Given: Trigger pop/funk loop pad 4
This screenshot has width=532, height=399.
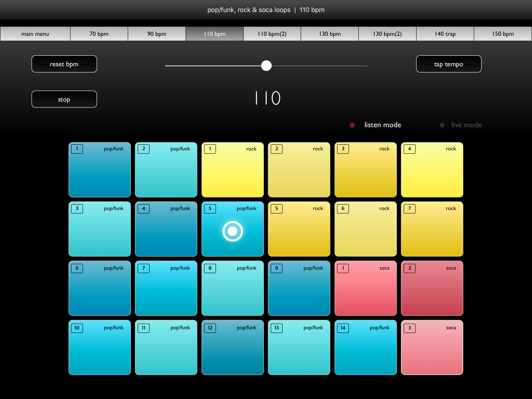Looking at the screenshot, I should (x=166, y=229).
